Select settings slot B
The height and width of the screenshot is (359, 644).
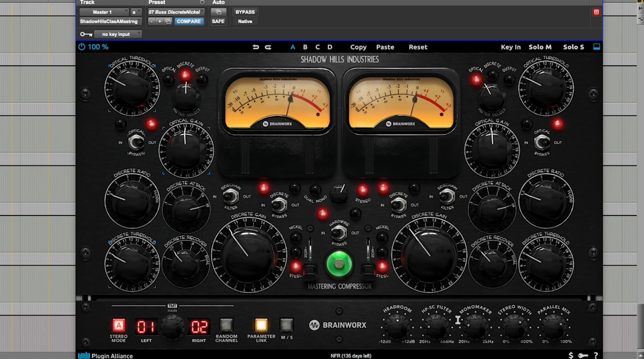[305, 47]
